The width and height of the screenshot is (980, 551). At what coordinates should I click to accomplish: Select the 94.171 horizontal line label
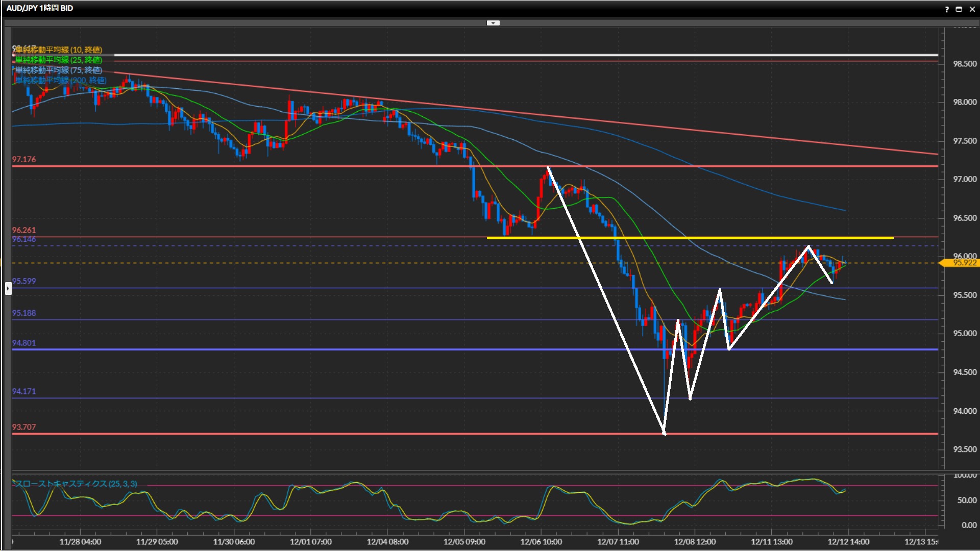click(x=24, y=391)
